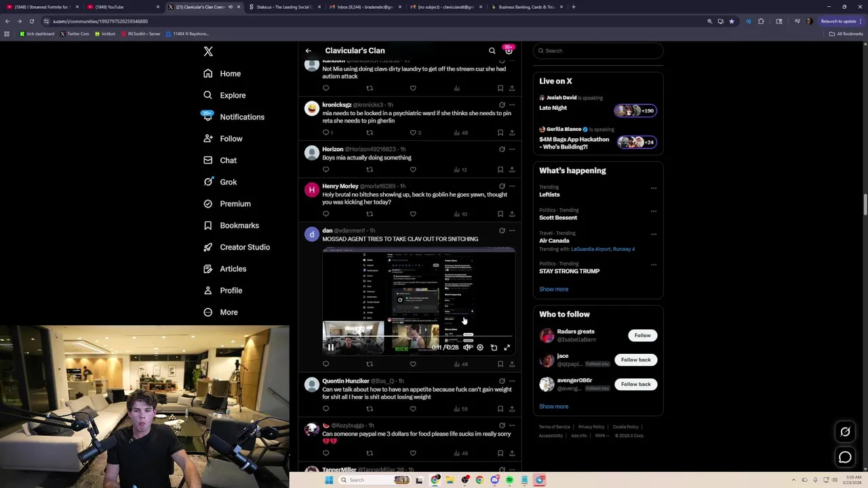Toggle fullscreen on the video
868x488 pixels.
click(507, 347)
